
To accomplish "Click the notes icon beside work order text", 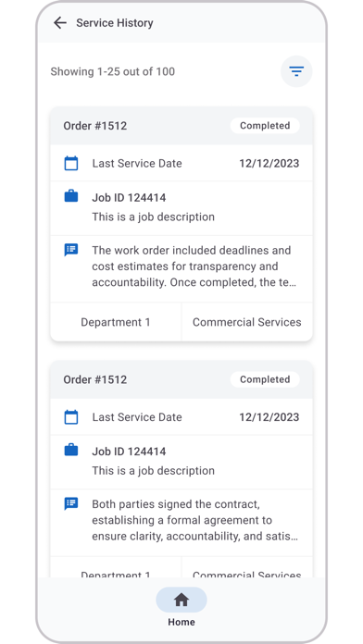I will click(71, 250).
